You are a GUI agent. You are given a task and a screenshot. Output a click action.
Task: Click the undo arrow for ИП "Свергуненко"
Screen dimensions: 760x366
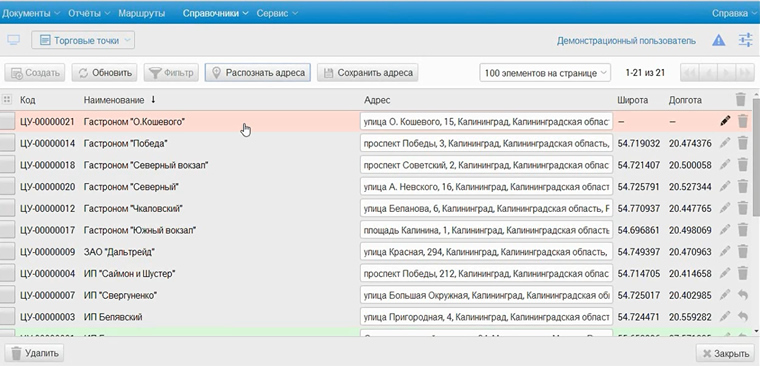click(743, 295)
